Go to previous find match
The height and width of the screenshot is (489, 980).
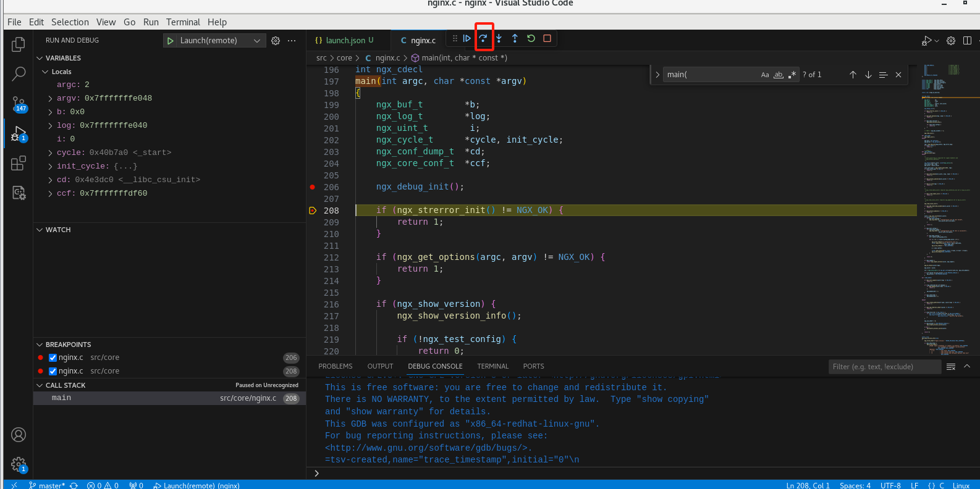(853, 75)
